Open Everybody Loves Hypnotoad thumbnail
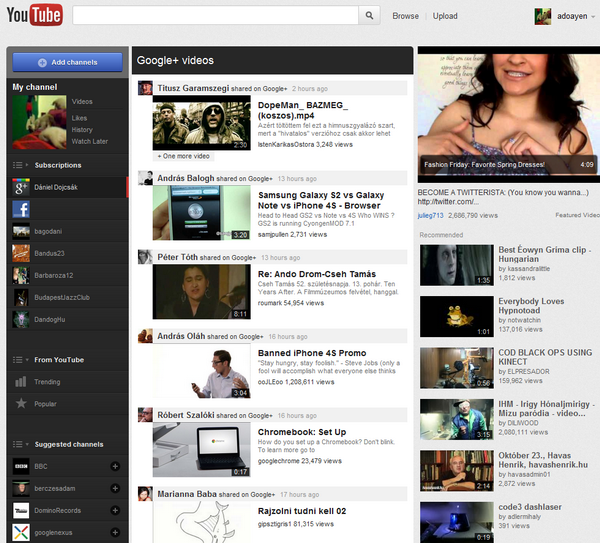 (457, 316)
